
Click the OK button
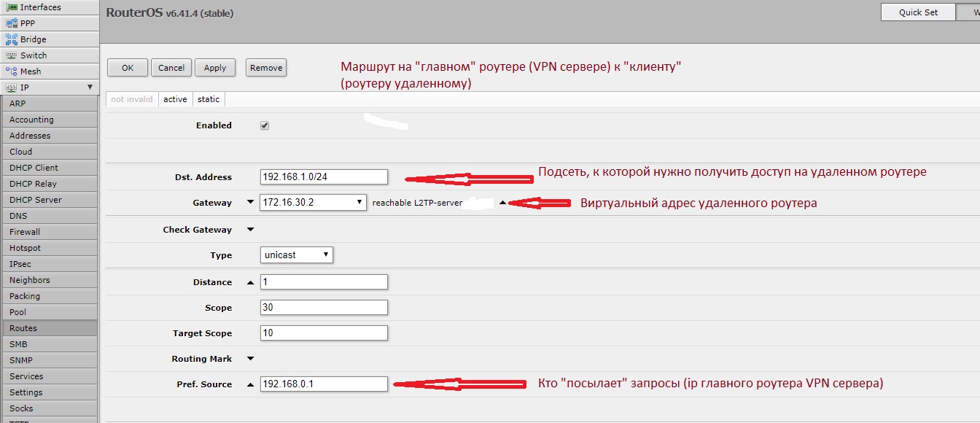click(x=128, y=68)
